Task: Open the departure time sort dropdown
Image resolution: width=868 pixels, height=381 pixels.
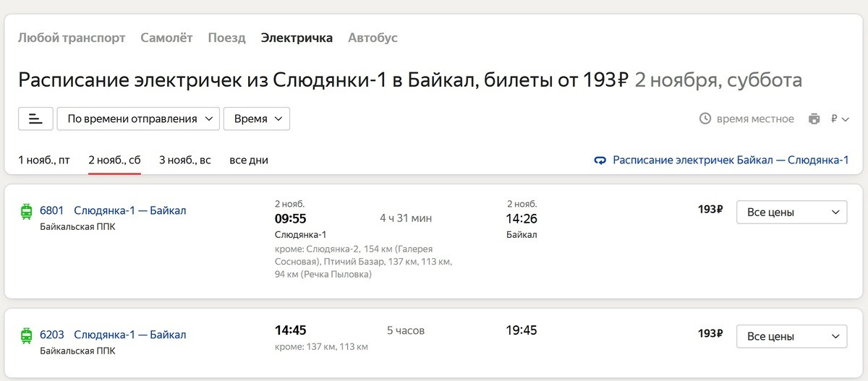Action: (x=138, y=119)
